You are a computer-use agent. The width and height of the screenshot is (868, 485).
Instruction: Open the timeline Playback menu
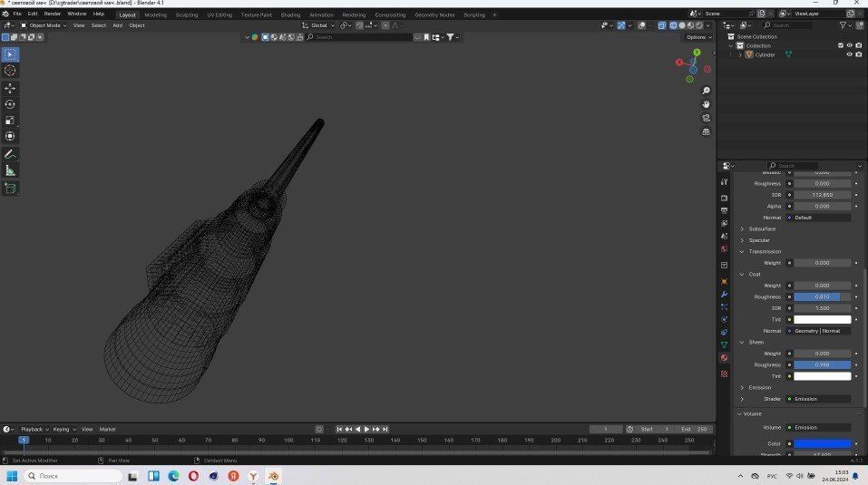pos(34,429)
